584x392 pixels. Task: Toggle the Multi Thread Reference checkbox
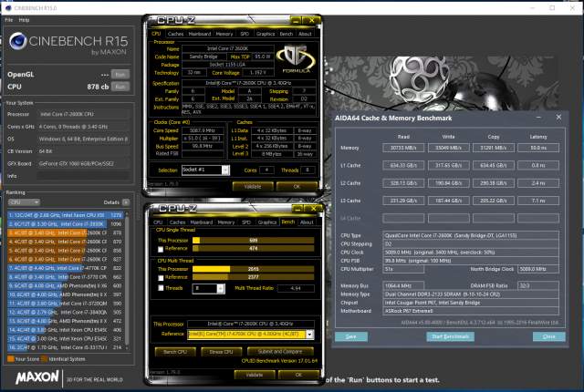161,278
